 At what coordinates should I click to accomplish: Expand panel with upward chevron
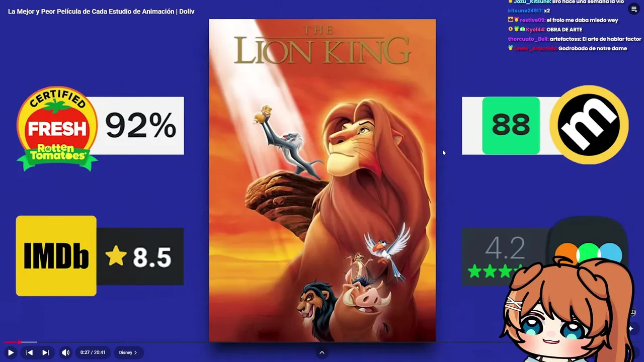322,352
